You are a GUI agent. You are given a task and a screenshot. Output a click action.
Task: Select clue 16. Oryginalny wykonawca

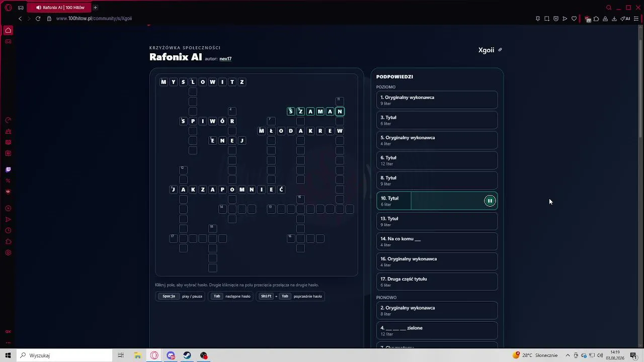click(x=437, y=261)
